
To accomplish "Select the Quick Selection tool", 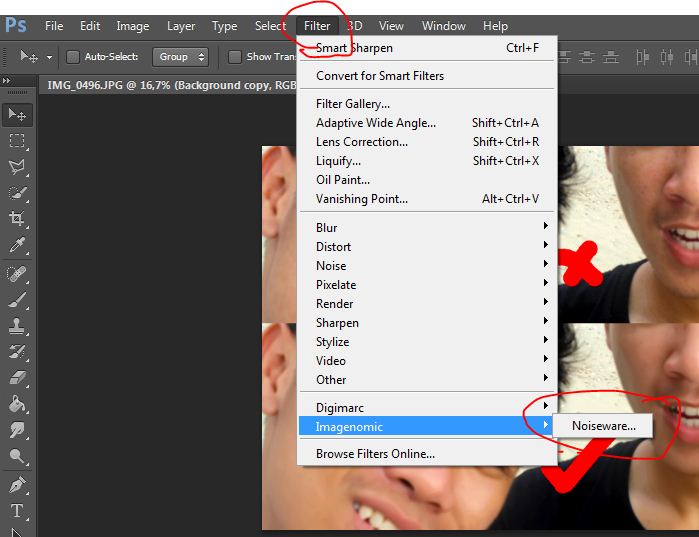I will click(17, 193).
